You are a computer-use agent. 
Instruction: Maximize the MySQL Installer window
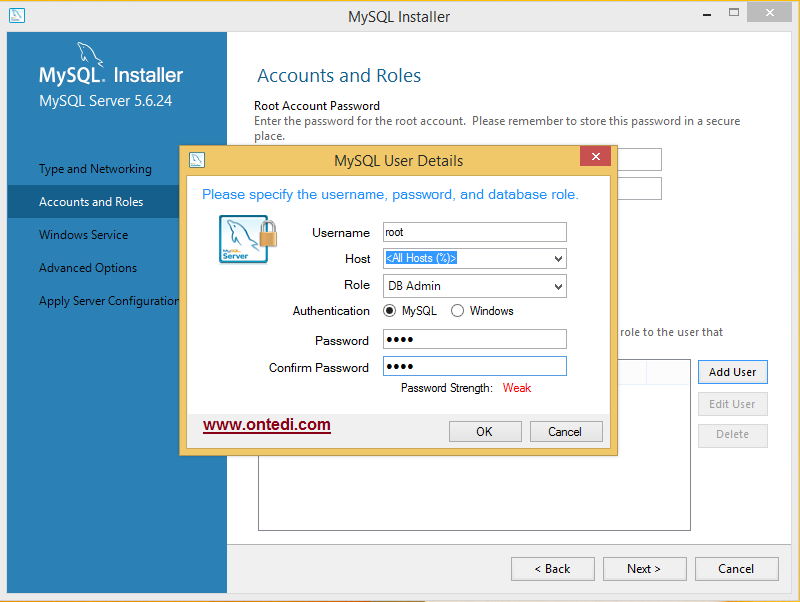(x=734, y=13)
